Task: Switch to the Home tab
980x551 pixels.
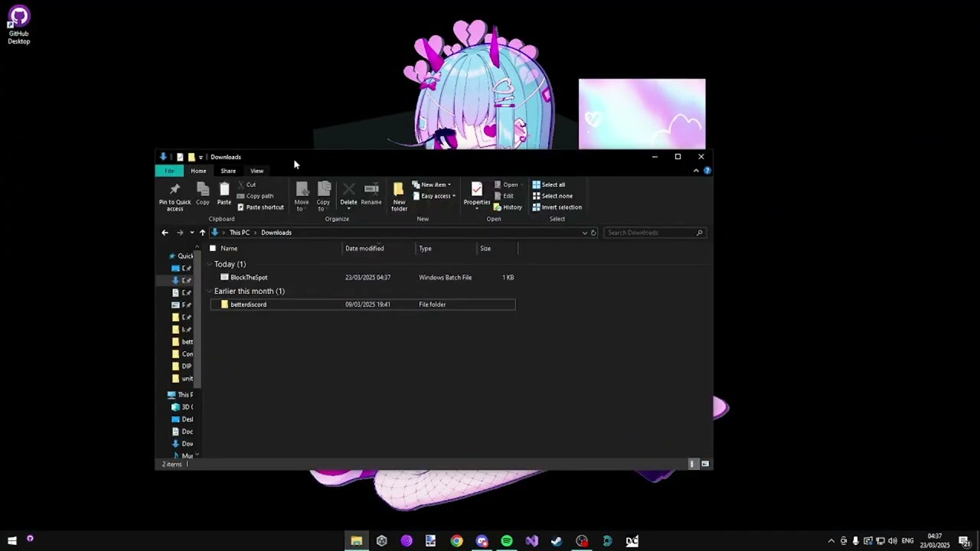Action: coord(198,171)
